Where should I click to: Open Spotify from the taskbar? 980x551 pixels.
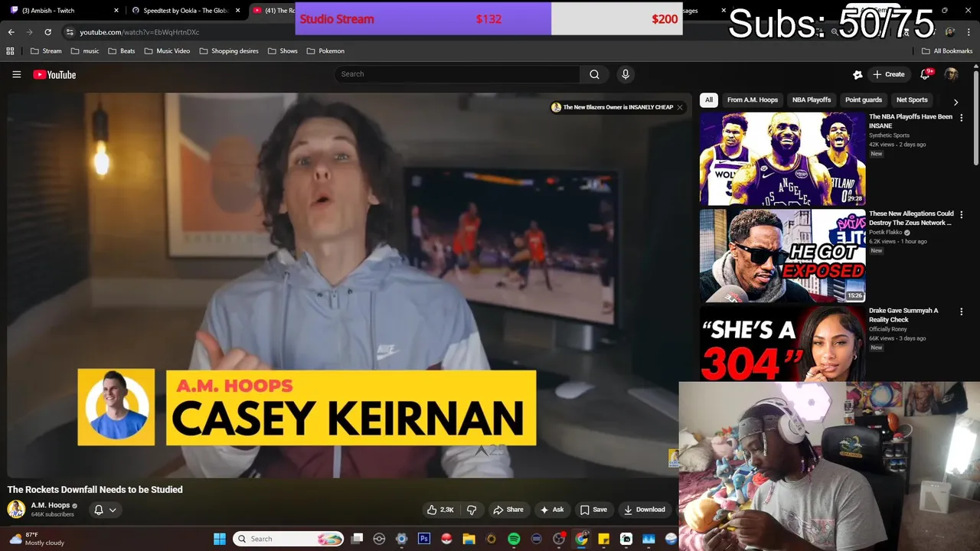point(514,539)
